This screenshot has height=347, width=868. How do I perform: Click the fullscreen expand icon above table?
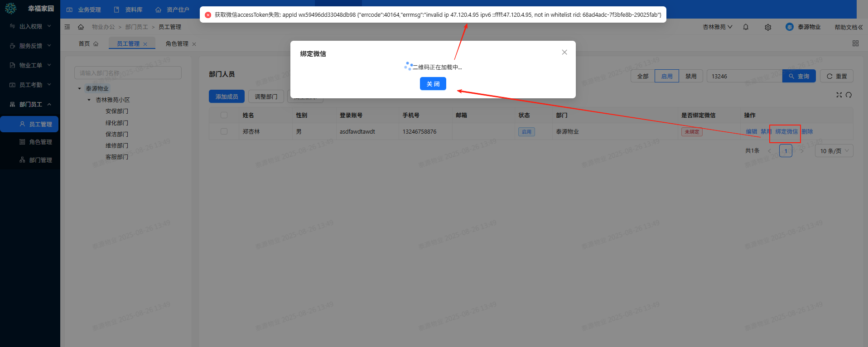tap(839, 95)
